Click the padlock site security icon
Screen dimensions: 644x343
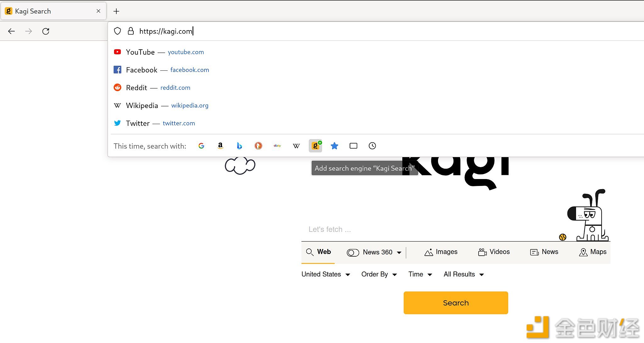(131, 31)
